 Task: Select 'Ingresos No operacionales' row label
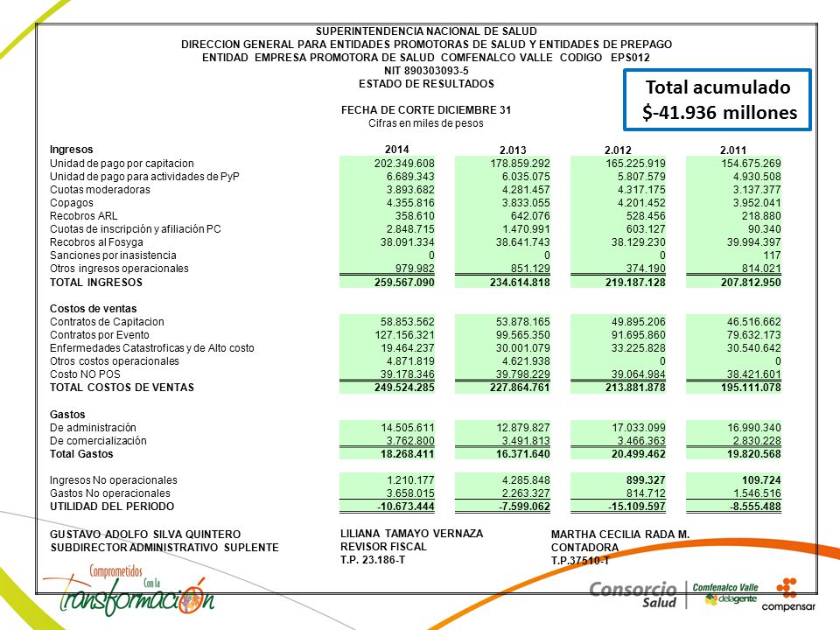tap(113, 480)
